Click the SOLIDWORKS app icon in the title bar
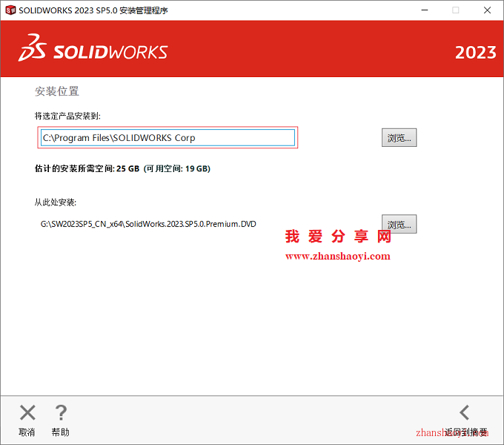Image resolution: width=504 pixels, height=445 pixels. pos(10,10)
